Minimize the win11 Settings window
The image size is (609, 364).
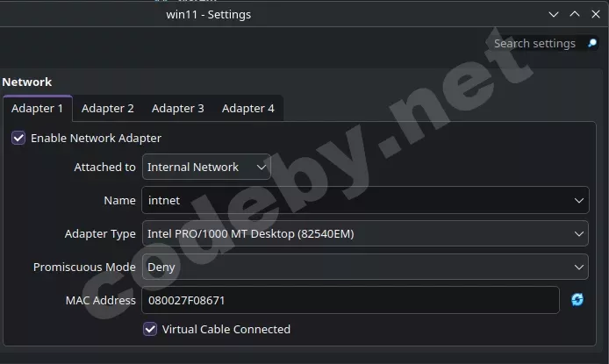554,14
